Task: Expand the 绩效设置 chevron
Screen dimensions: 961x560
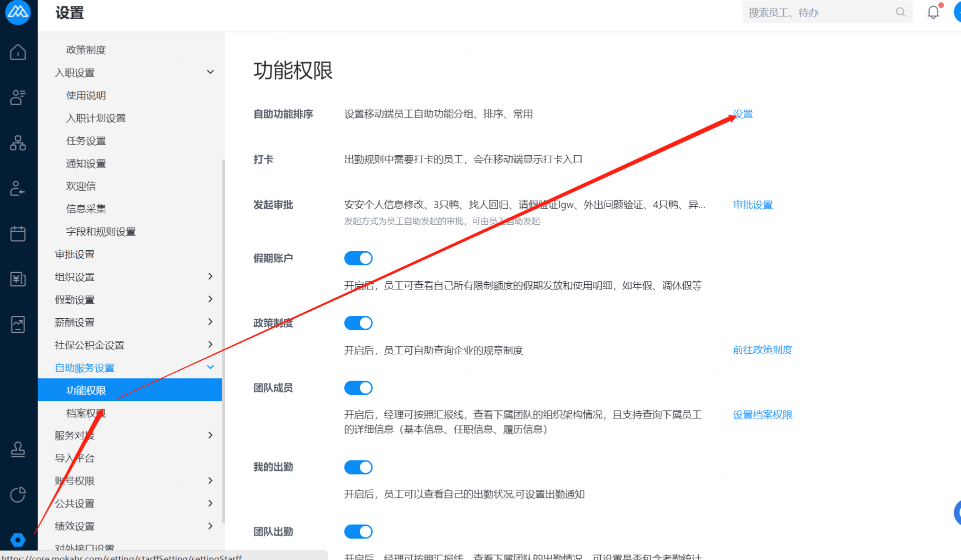Action: click(210, 526)
